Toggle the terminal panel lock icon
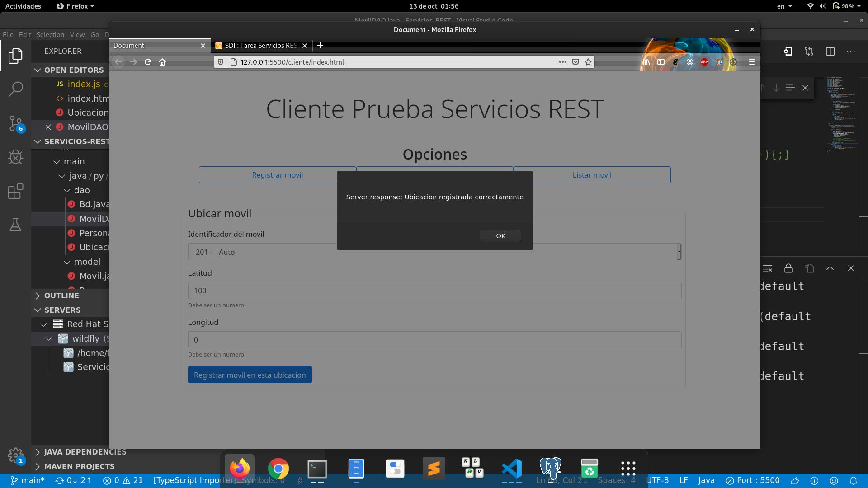 tap(788, 268)
